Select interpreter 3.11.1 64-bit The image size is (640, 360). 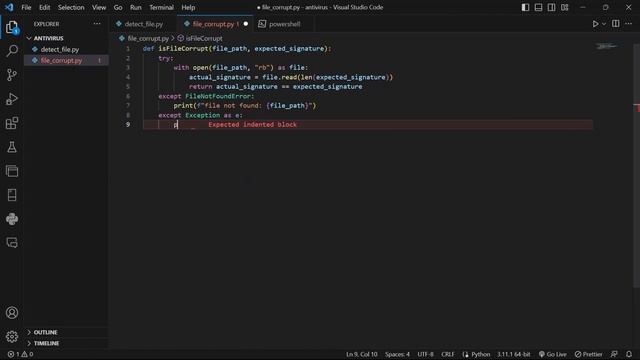[x=513, y=354]
